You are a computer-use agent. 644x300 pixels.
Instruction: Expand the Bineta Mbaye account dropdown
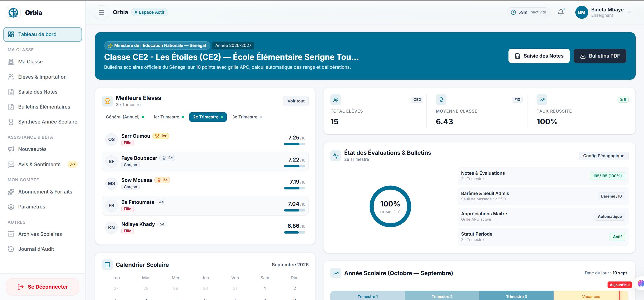(x=629, y=12)
